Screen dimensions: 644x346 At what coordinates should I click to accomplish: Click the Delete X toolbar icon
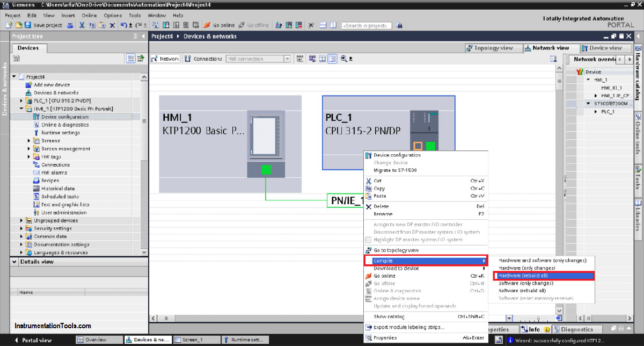coord(112,25)
